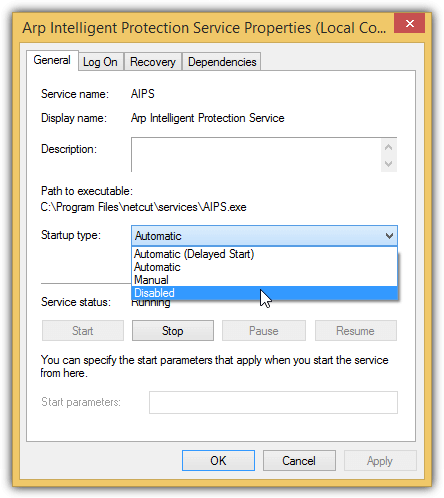Cancel the properties dialog

pyautogui.click(x=299, y=461)
